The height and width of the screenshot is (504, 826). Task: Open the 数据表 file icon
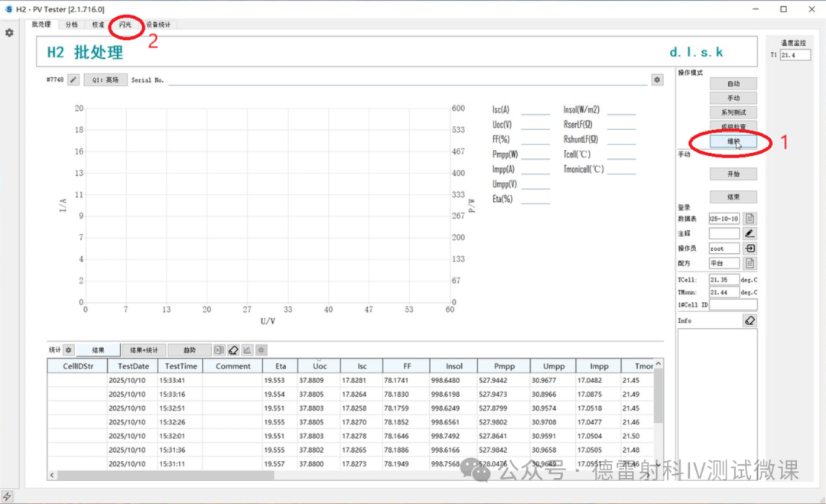tap(750, 219)
